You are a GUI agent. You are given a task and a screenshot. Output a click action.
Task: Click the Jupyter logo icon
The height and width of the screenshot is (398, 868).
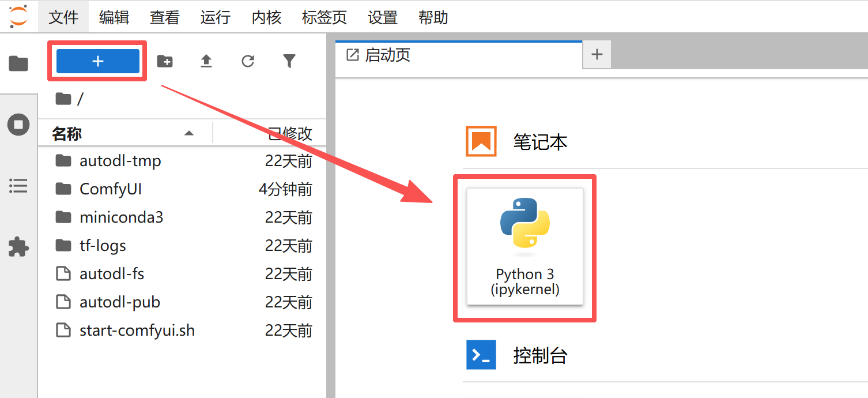pos(18,17)
